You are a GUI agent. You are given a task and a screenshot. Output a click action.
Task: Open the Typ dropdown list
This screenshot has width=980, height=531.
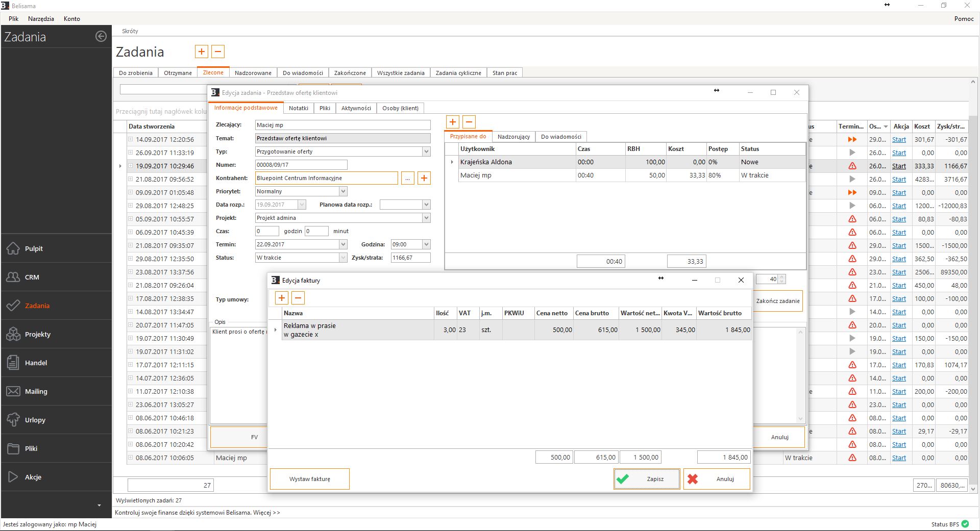coord(426,151)
